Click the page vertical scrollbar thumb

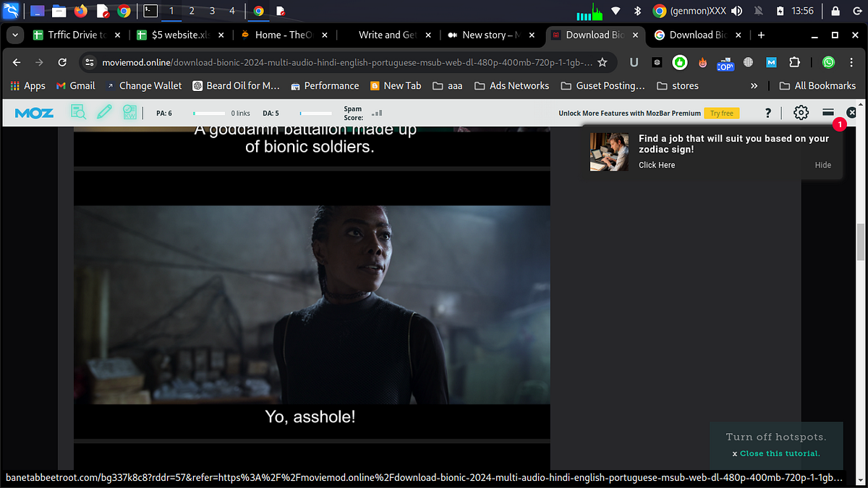[x=861, y=243]
